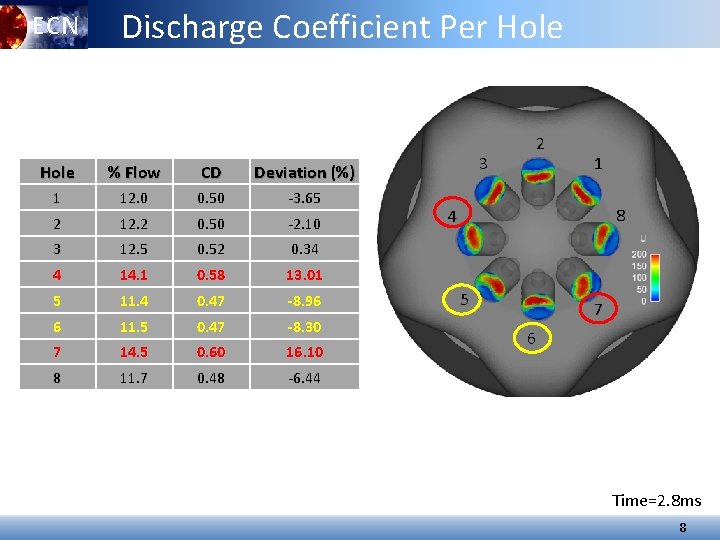Click the yellow-circled 5 label on the diagram
Screen dimensions: 720x540
(x=462, y=299)
